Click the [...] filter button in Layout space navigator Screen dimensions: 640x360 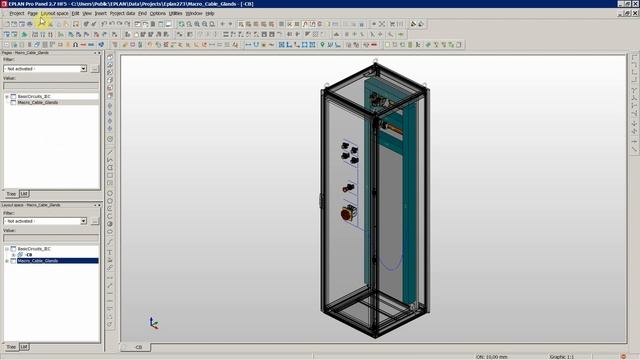tap(95, 221)
